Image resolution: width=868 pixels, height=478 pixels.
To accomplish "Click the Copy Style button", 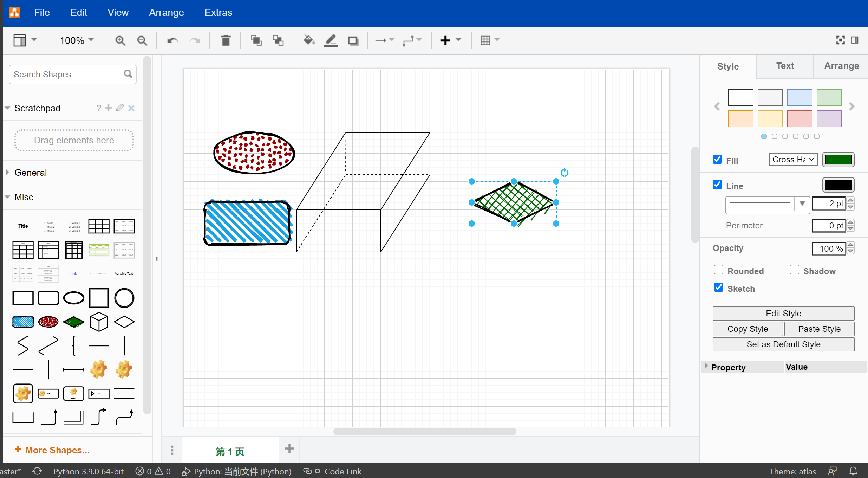I will click(747, 329).
